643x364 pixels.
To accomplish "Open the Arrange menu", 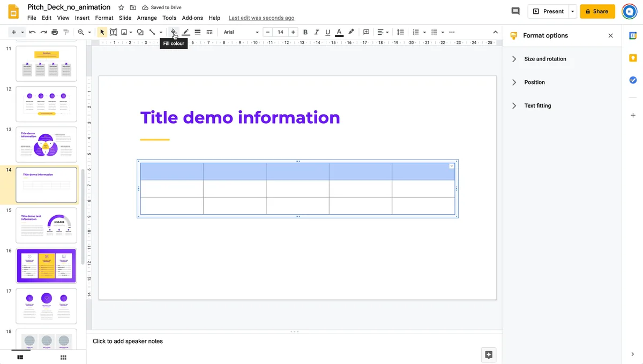I will [147, 18].
